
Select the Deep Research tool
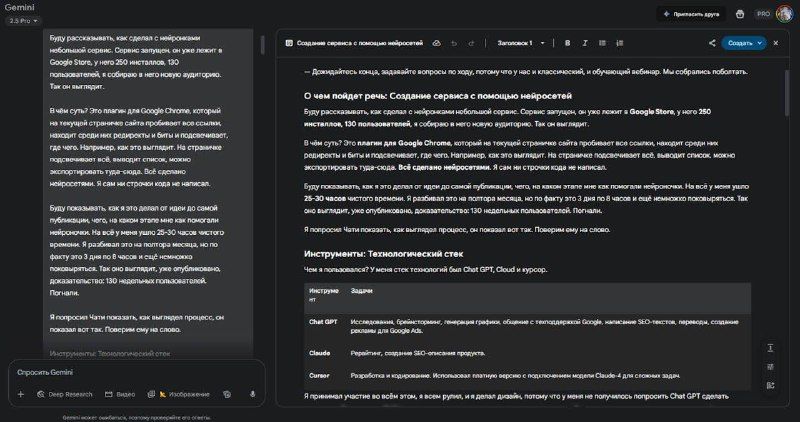65,394
